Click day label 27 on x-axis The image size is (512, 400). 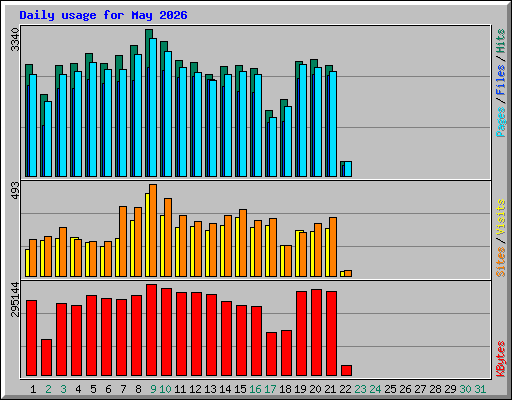pyautogui.click(x=420, y=389)
